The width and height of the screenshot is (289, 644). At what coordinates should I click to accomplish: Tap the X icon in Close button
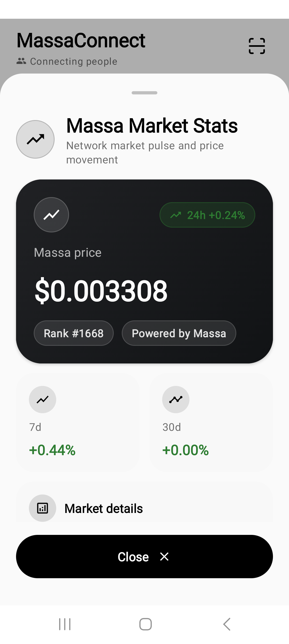pyautogui.click(x=164, y=557)
